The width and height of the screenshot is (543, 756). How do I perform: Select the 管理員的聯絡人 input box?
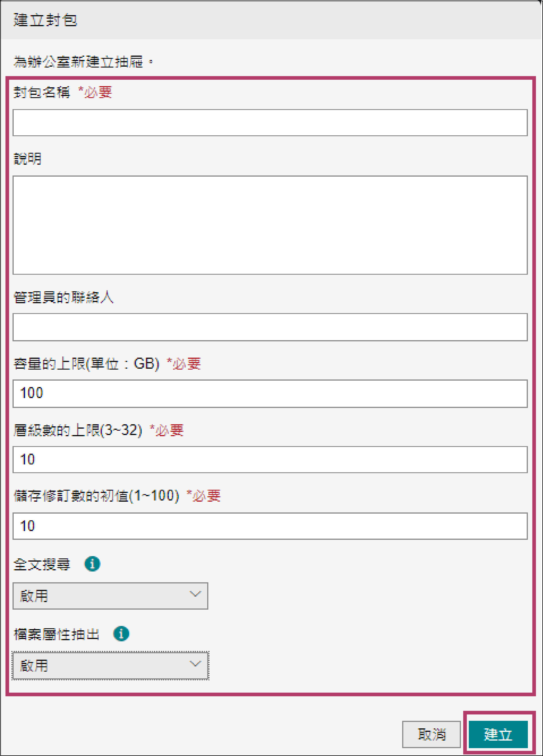pyautogui.click(x=270, y=327)
